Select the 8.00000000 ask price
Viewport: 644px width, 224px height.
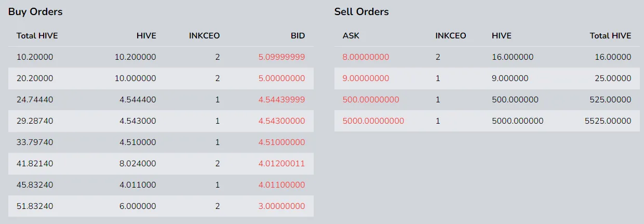pyautogui.click(x=366, y=57)
